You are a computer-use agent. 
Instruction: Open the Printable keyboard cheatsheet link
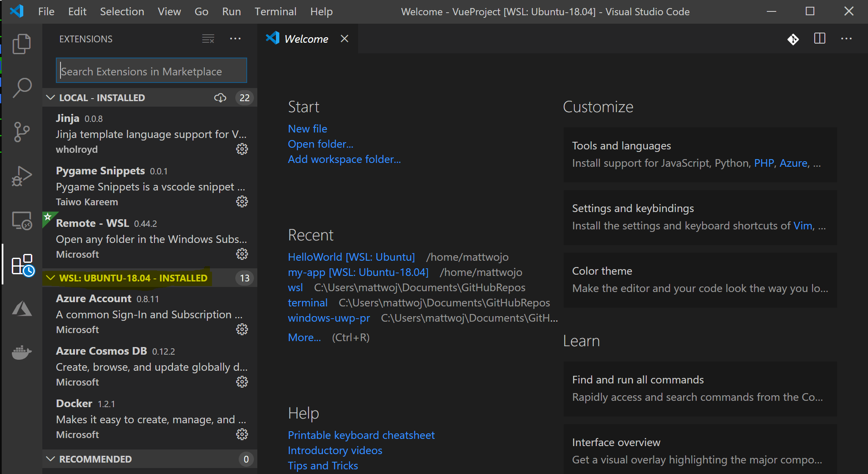click(x=361, y=435)
